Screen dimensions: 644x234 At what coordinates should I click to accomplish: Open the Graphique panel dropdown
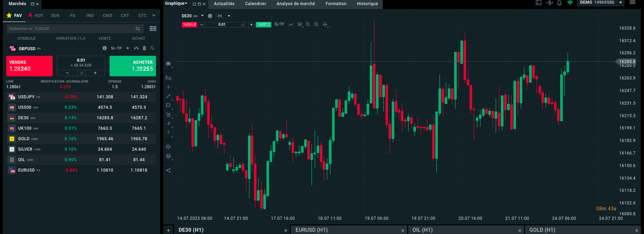(176, 4)
